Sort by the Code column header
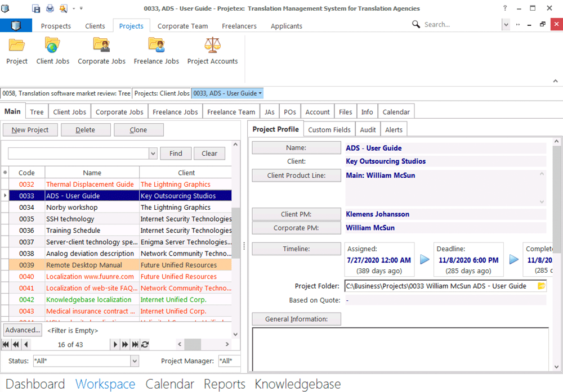The height and width of the screenshot is (392, 563). click(26, 173)
